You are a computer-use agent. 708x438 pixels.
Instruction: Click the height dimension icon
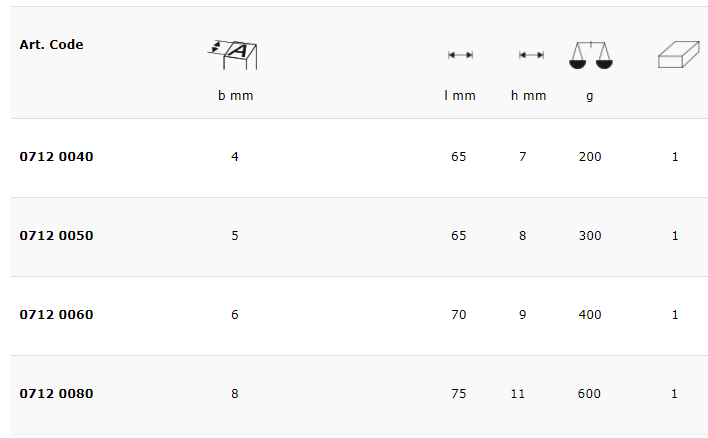point(531,55)
